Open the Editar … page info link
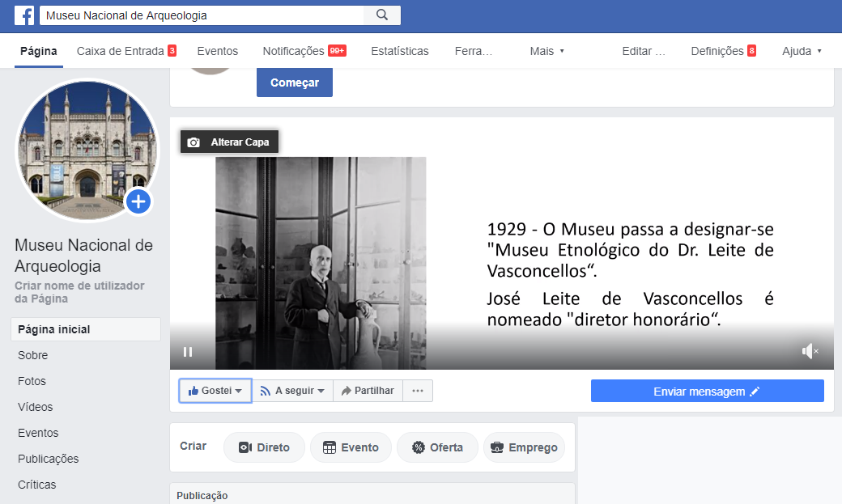Image resolution: width=842 pixels, height=504 pixels. pos(644,51)
